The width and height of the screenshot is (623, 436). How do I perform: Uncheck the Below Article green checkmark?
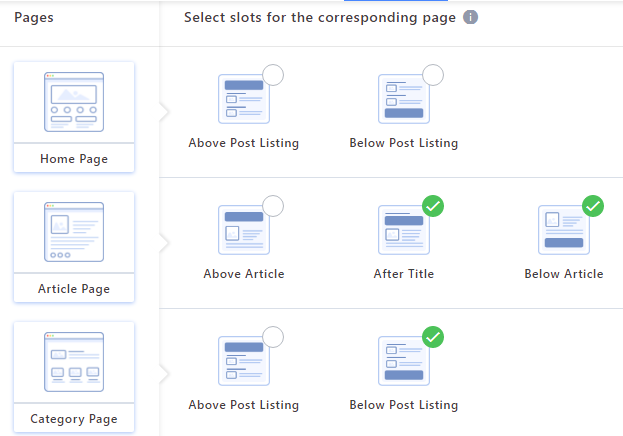(x=593, y=206)
